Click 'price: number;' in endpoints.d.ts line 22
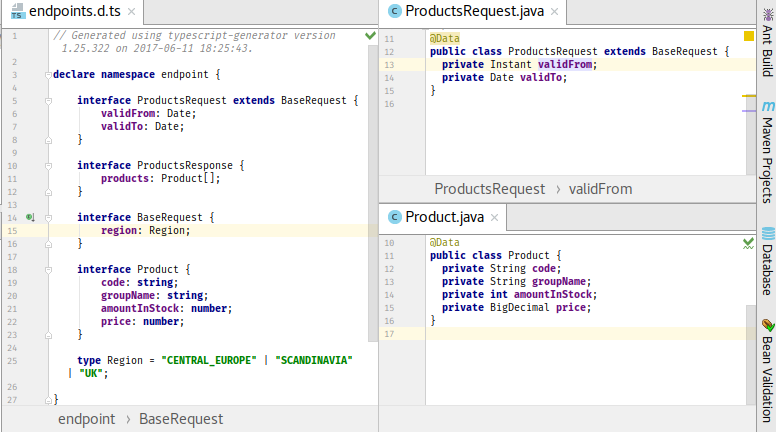776x432 pixels. 143,321
